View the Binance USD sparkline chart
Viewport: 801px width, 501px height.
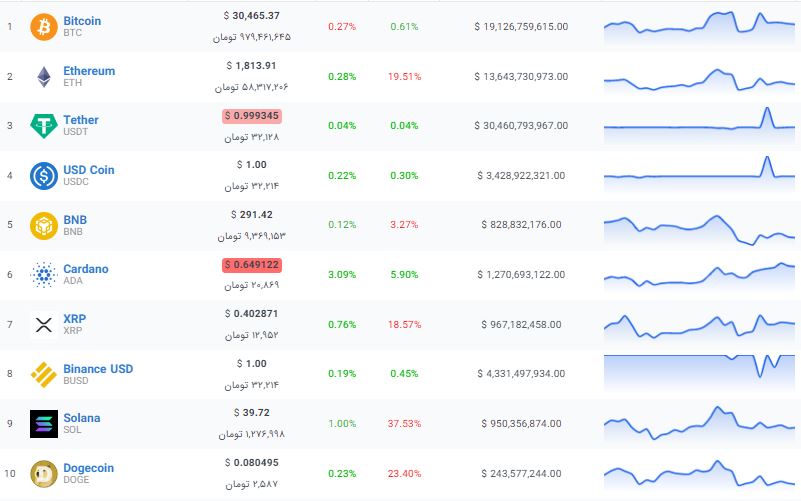(x=699, y=373)
